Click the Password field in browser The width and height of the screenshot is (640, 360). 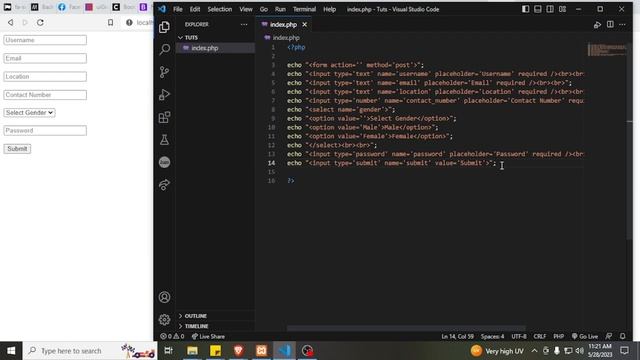(x=45, y=131)
